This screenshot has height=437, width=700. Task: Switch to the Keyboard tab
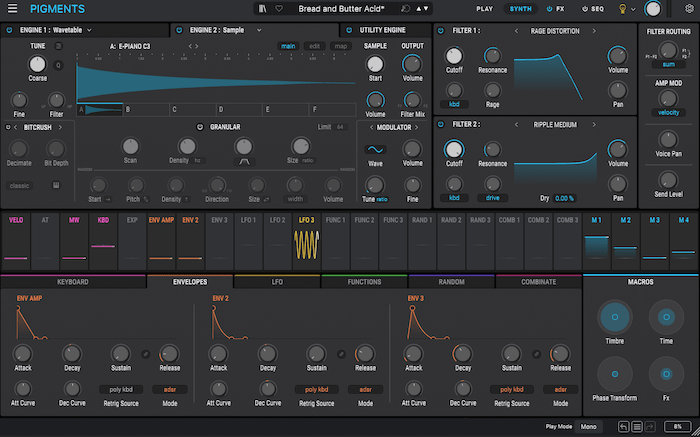coord(74,282)
